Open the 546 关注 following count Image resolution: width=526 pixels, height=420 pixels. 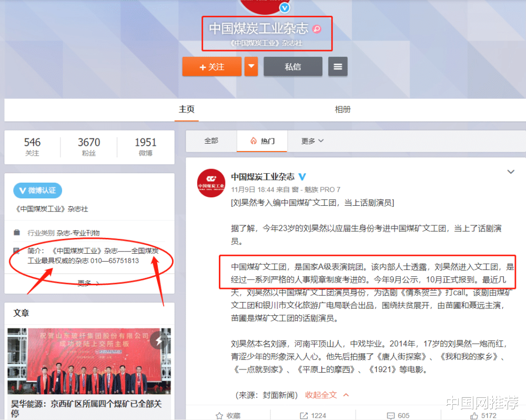(x=32, y=147)
